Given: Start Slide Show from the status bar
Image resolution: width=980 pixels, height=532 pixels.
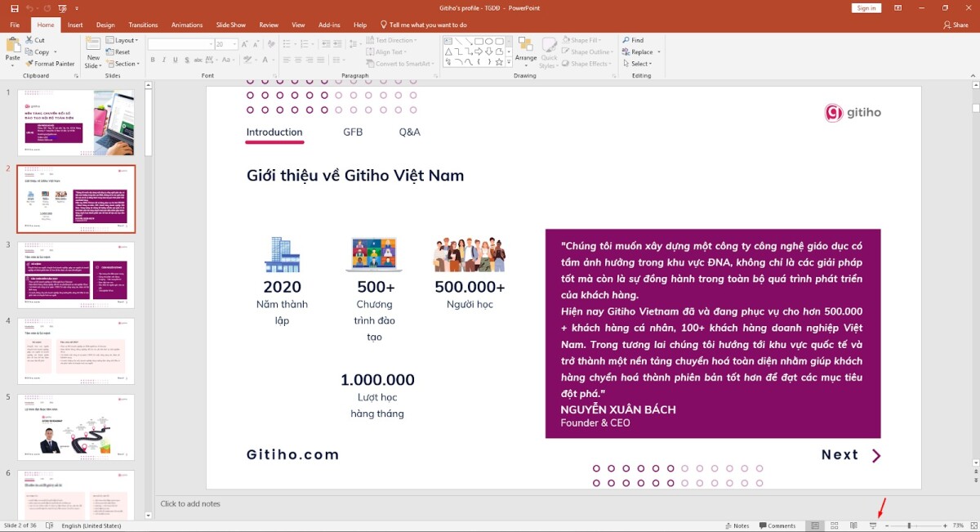Looking at the screenshot, I should [873, 525].
